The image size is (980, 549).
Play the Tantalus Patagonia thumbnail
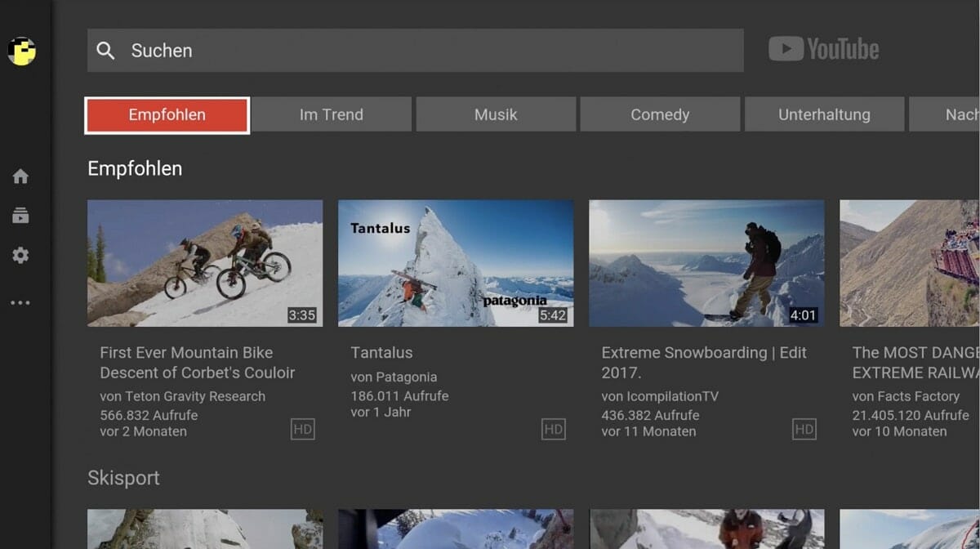coord(456,263)
